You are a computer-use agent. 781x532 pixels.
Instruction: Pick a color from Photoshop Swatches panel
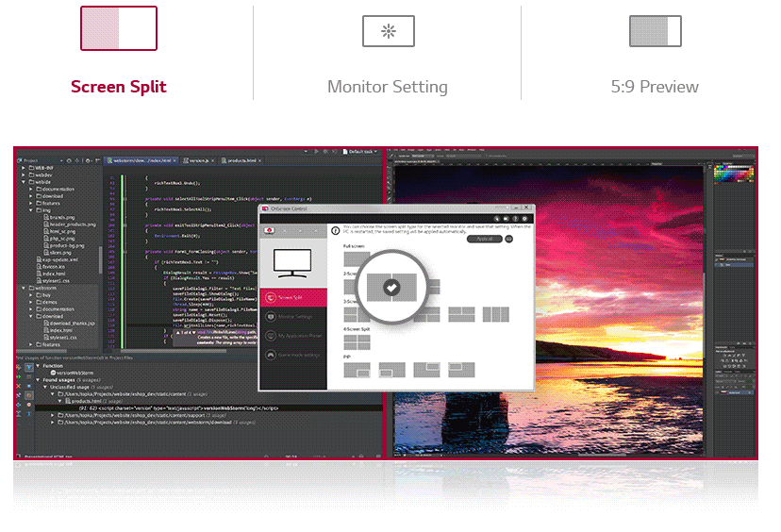734,175
